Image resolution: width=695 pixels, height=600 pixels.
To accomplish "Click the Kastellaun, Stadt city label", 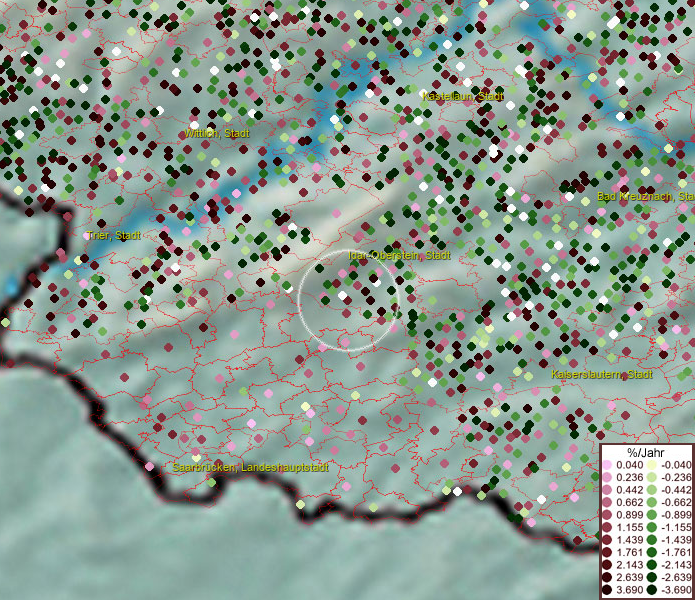I will pyautogui.click(x=463, y=96).
